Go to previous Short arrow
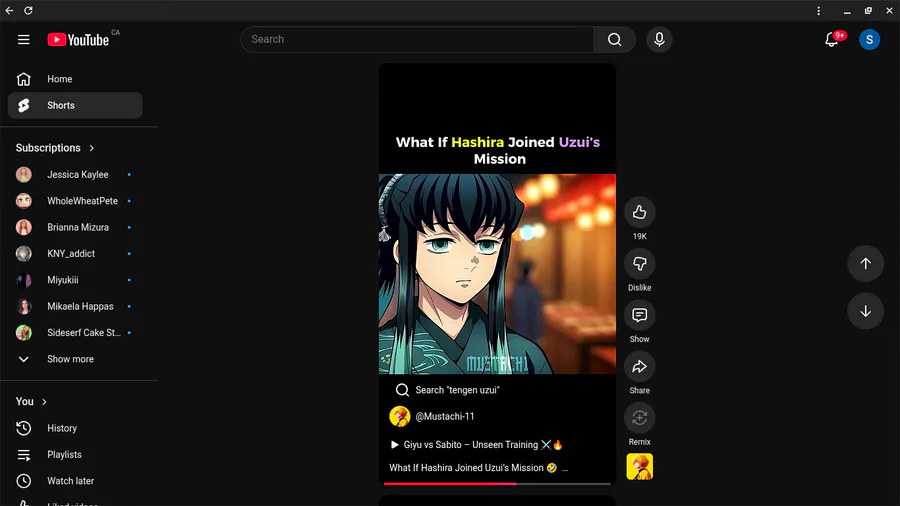Viewport: 900px width, 506px height. [x=866, y=264]
